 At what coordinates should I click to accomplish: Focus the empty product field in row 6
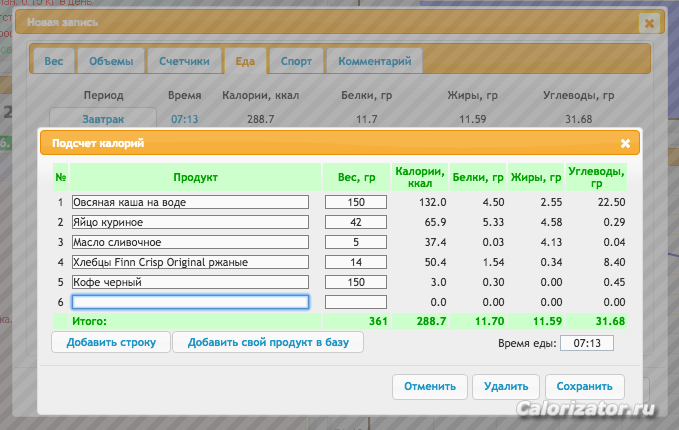(190, 302)
